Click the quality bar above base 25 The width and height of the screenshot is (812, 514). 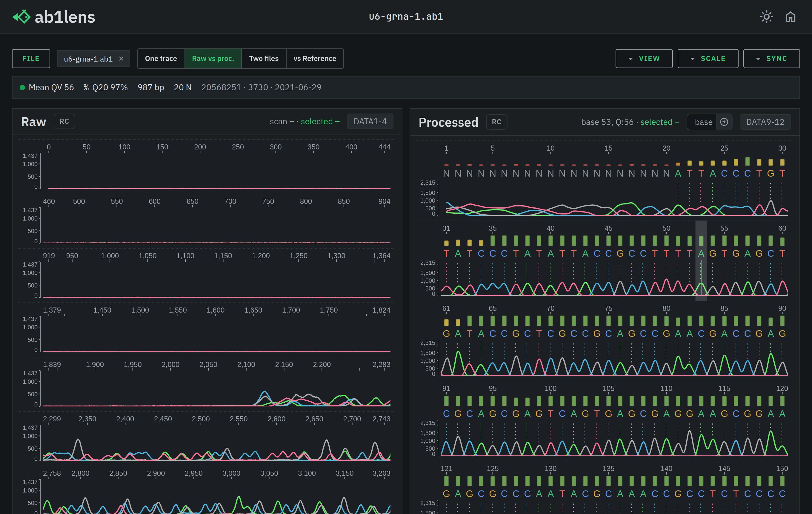(724, 163)
